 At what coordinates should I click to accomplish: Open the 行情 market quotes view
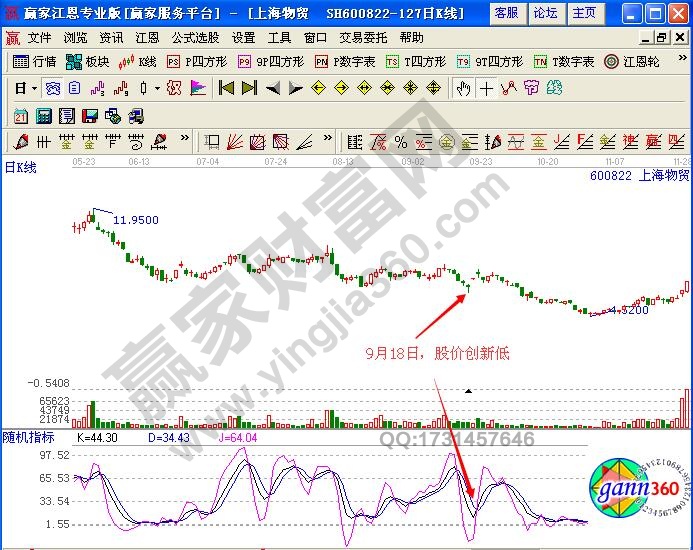pyautogui.click(x=34, y=61)
